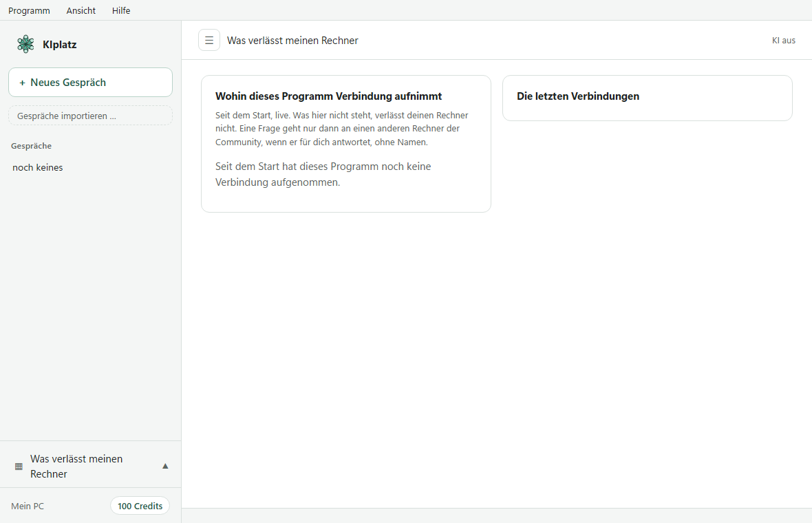Viewport: 812px width, 523px height.
Task: Open the Ansicht menu
Action: 81,10
